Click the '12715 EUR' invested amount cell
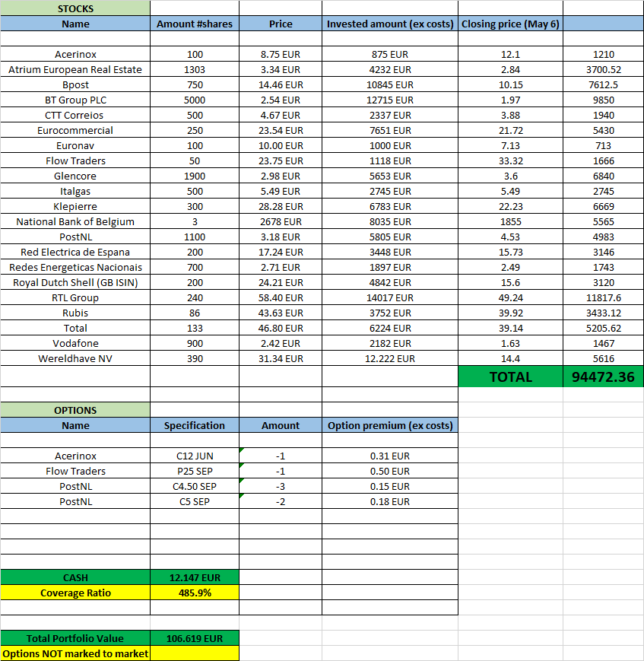The height and width of the screenshot is (661, 644). coord(390,100)
